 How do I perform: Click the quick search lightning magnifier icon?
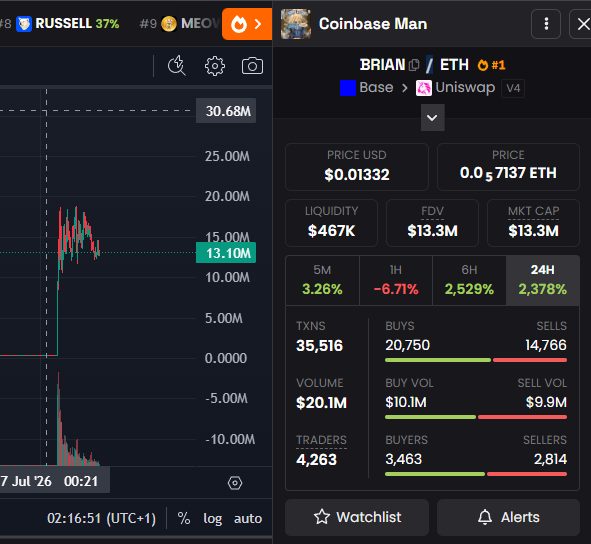(x=177, y=66)
